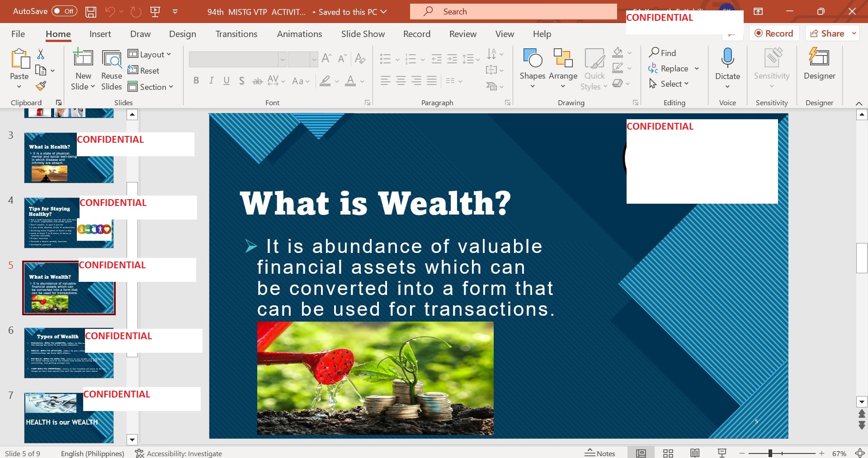Increase list indent level

pyautogui.click(x=452, y=59)
